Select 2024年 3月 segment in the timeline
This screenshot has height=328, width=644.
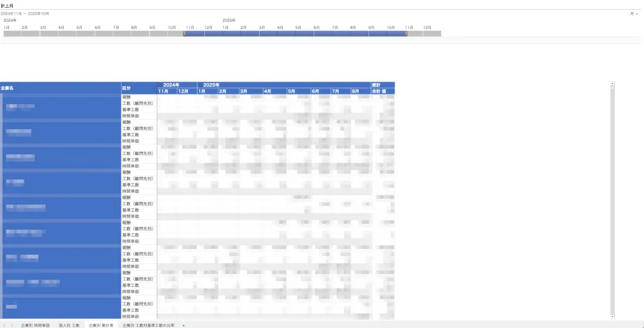pyautogui.click(x=49, y=33)
